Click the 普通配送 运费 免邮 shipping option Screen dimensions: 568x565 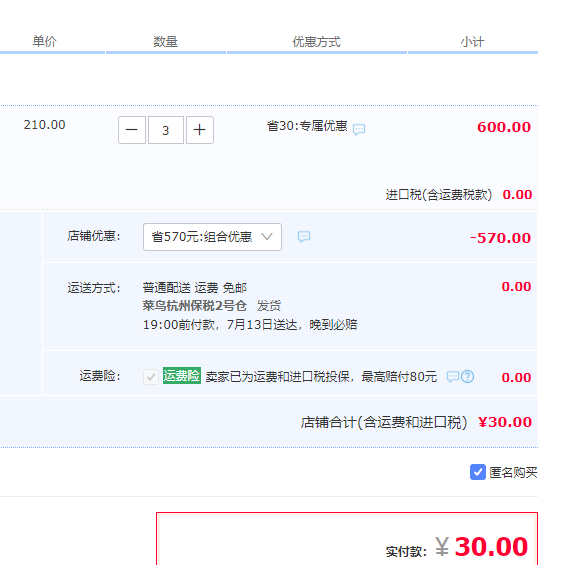(195, 288)
